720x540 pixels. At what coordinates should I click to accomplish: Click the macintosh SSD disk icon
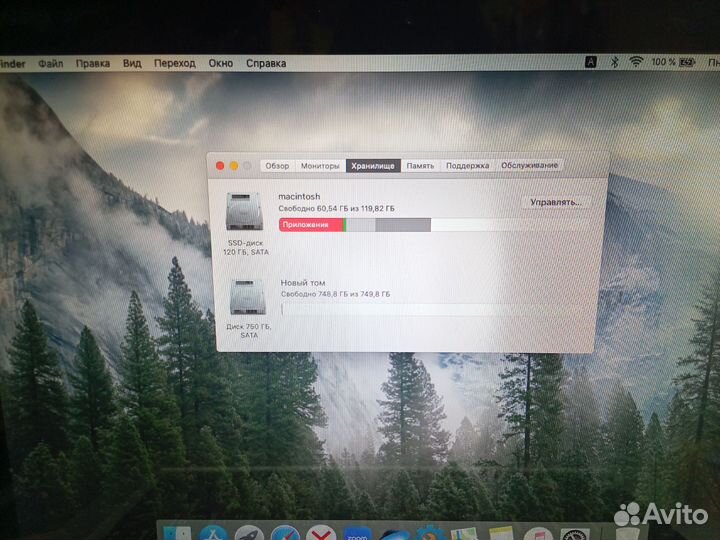click(x=245, y=211)
